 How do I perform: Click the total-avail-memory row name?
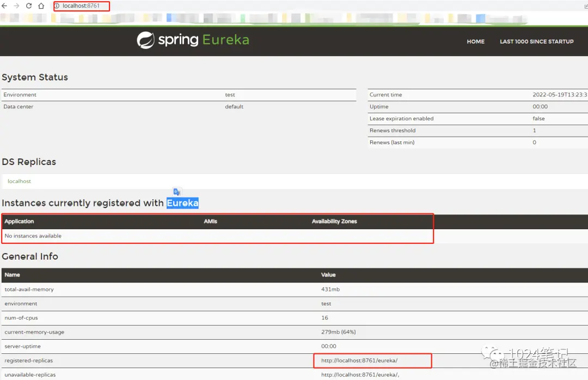(29, 290)
